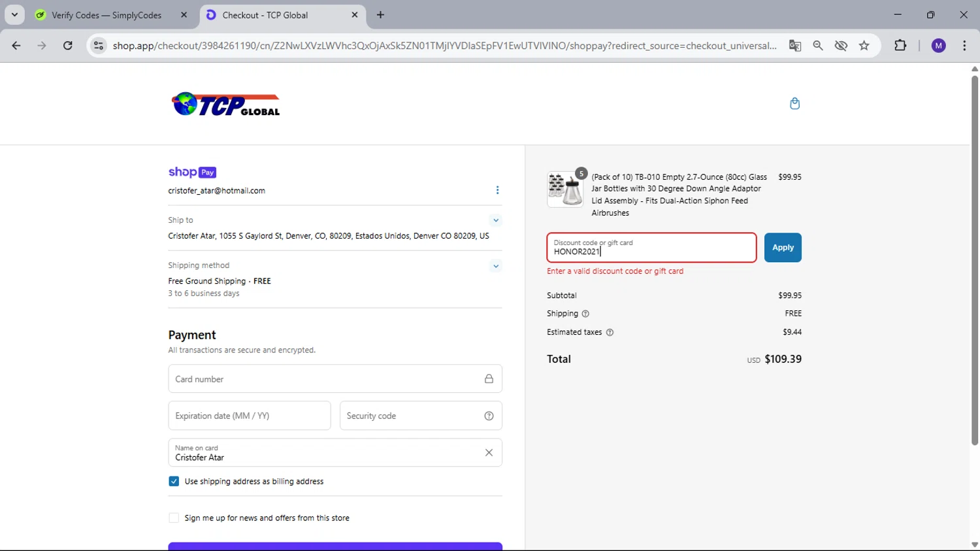
Task: Close the Checkout - TCP Global tab
Action: pos(355,15)
